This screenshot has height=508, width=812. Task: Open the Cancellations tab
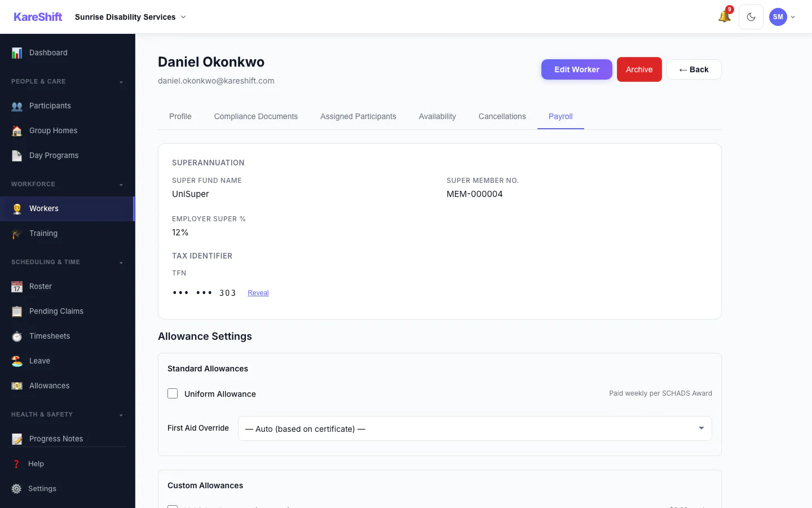(x=502, y=116)
